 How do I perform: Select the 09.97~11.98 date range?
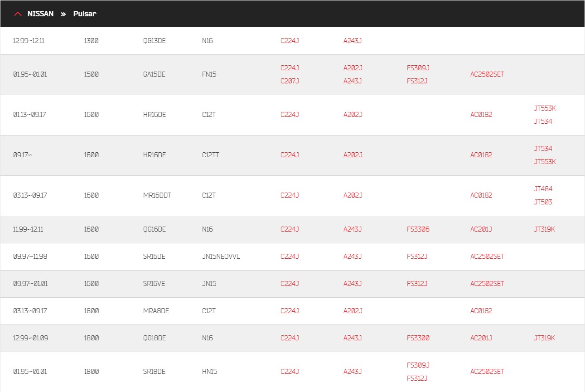[x=30, y=256]
